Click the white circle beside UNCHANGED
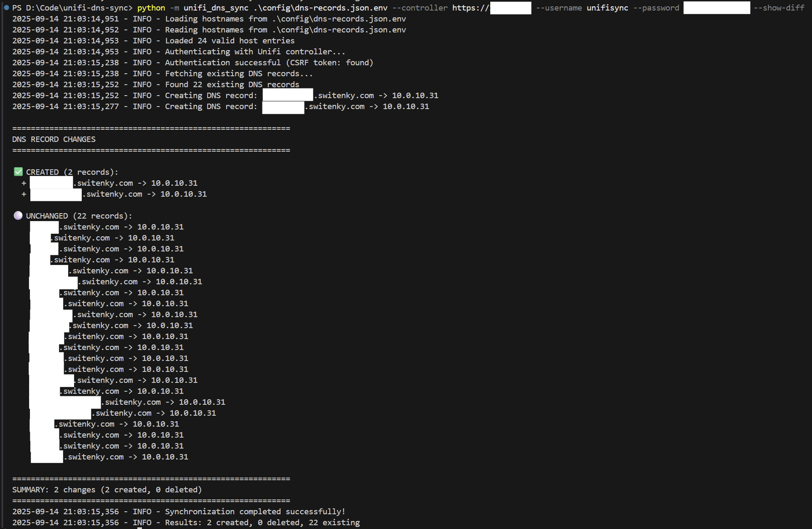This screenshot has height=529, width=812. tap(18, 216)
